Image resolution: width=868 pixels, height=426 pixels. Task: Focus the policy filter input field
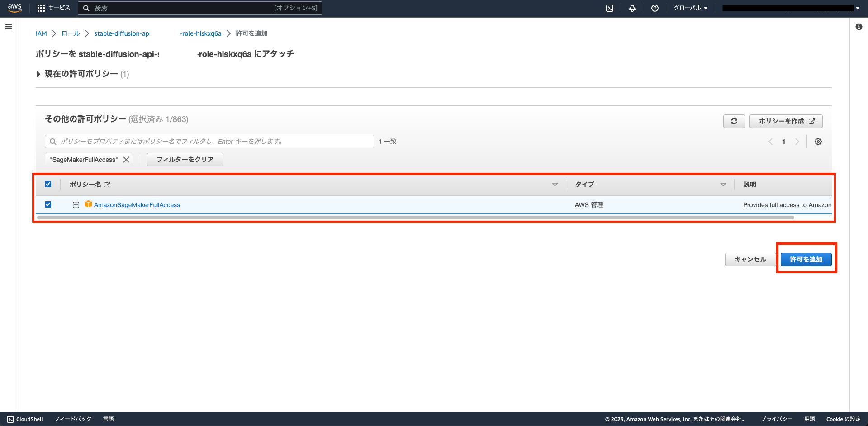coord(209,142)
